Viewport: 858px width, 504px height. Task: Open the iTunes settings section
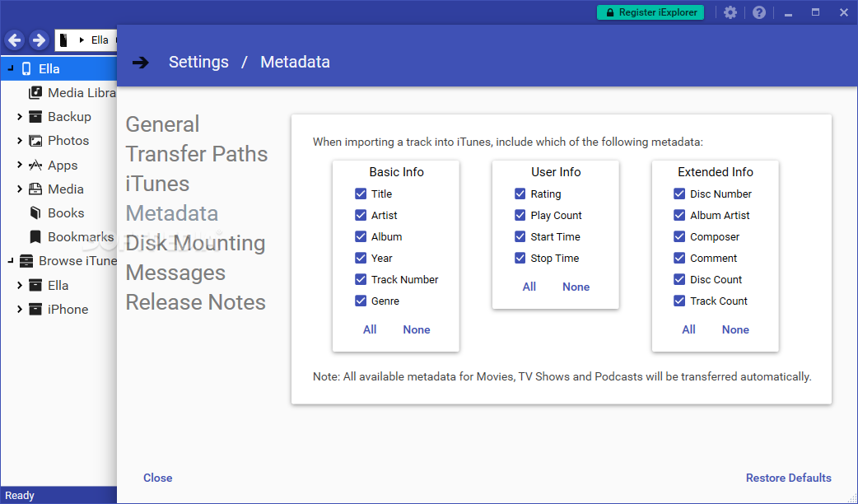pyautogui.click(x=157, y=184)
